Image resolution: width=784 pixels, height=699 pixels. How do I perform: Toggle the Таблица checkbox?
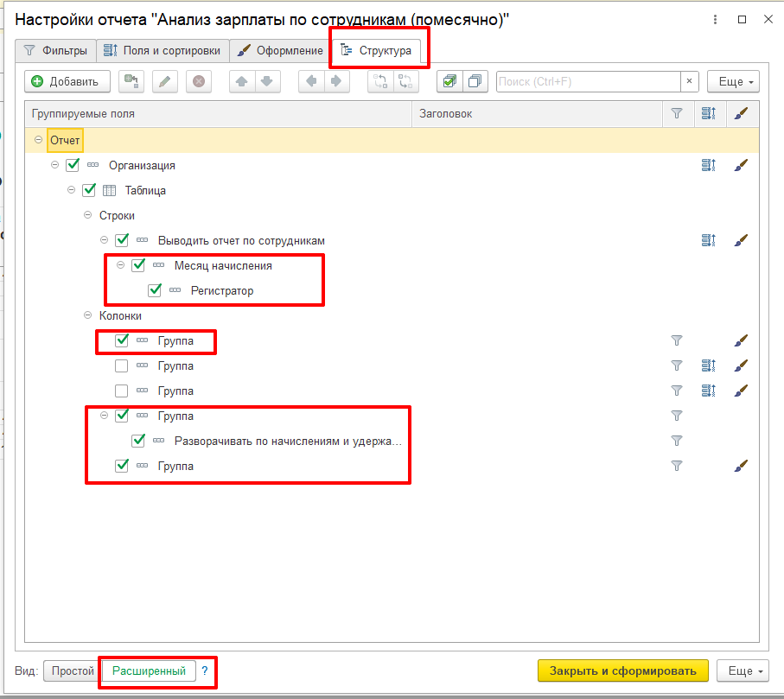[x=88, y=190]
